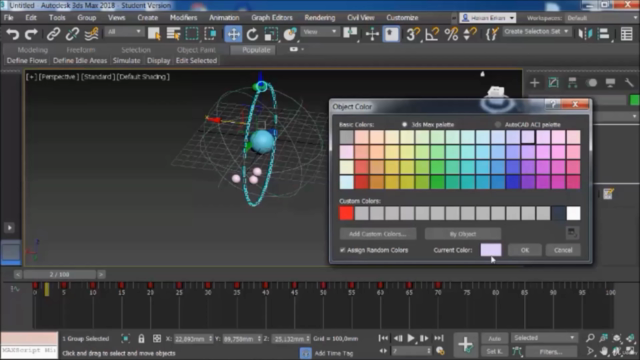This screenshot has height=360, width=640.
Task: Open the Motion panel icon
Action: pos(591,83)
